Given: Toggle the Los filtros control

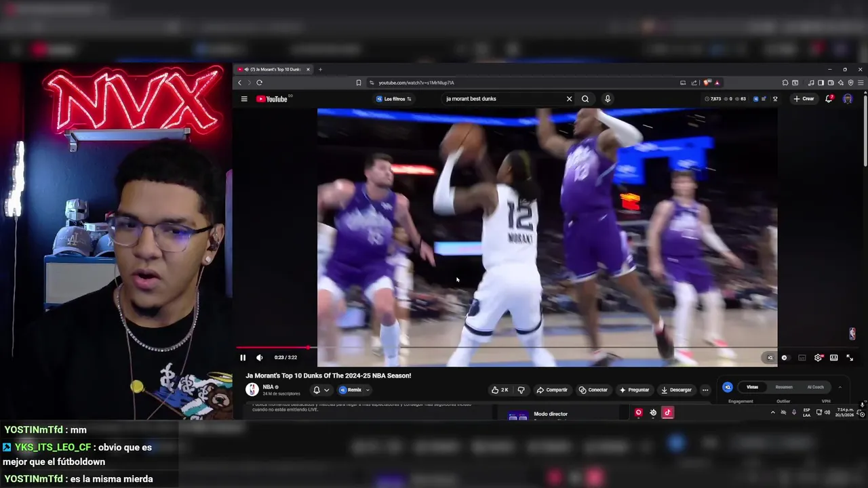Looking at the screenshot, I should click(394, 99).
